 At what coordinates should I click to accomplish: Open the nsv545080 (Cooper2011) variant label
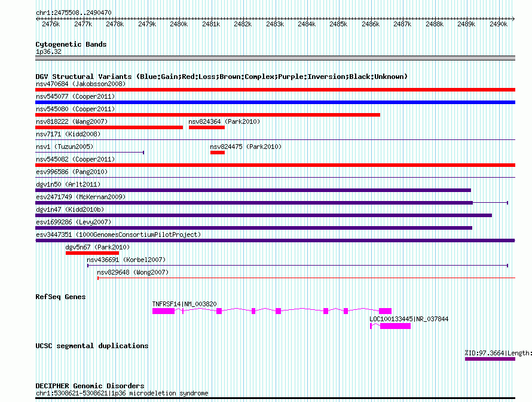click(75, 109)
